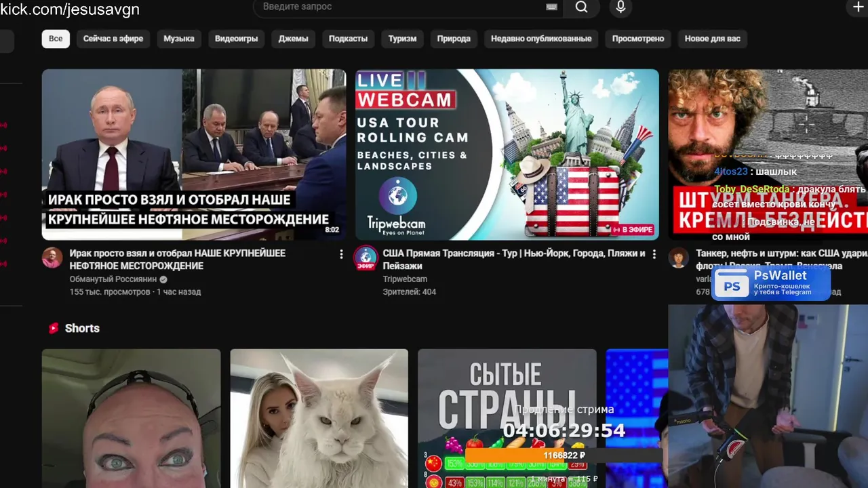Click the Shorts logo icon
Screen dimensions: 868x488
(x=54, y=328)
